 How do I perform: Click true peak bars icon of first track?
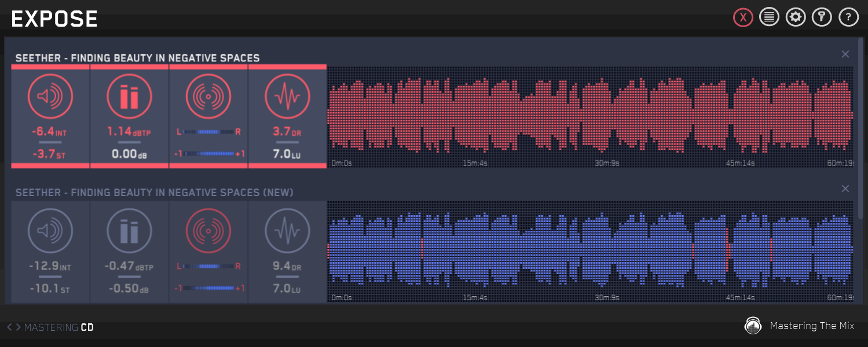129,97
